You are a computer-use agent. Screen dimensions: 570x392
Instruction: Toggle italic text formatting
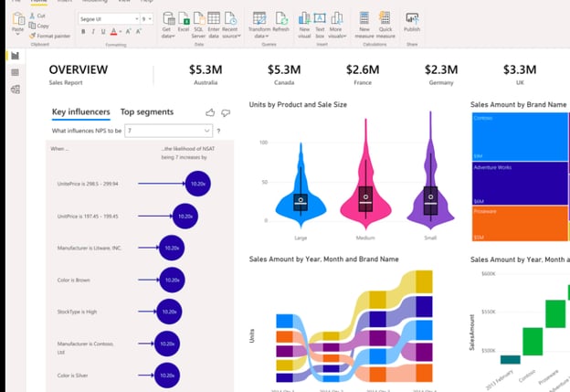(93, 32)
